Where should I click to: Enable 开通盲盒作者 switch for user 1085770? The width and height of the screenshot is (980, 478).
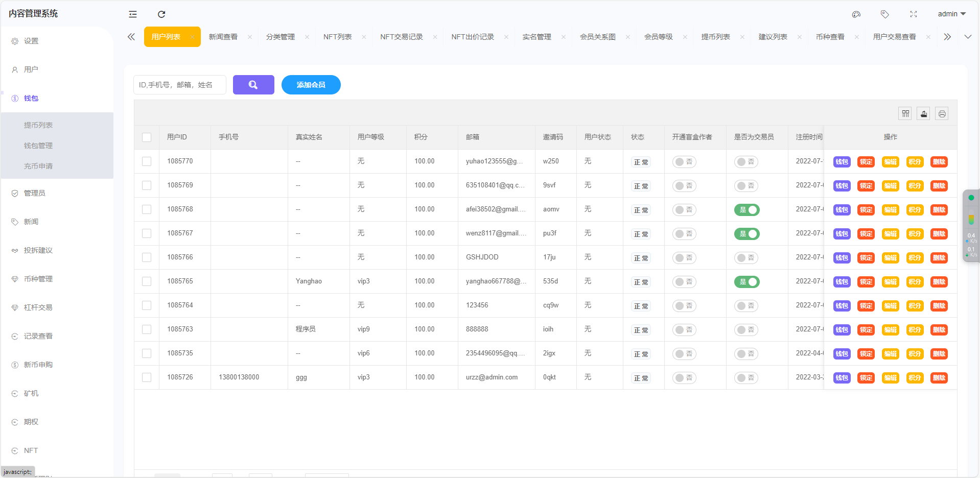click(684, 162)
